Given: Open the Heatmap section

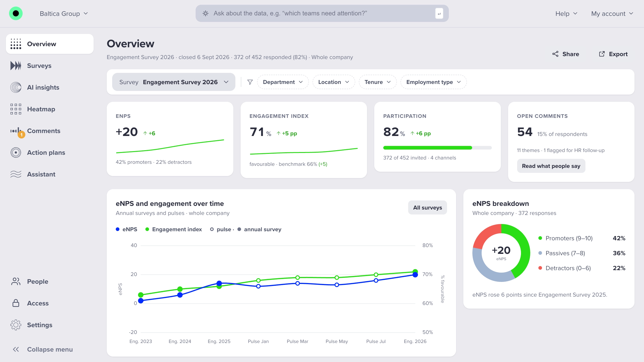Looking at the screenshot, I should tap(50, 109).
